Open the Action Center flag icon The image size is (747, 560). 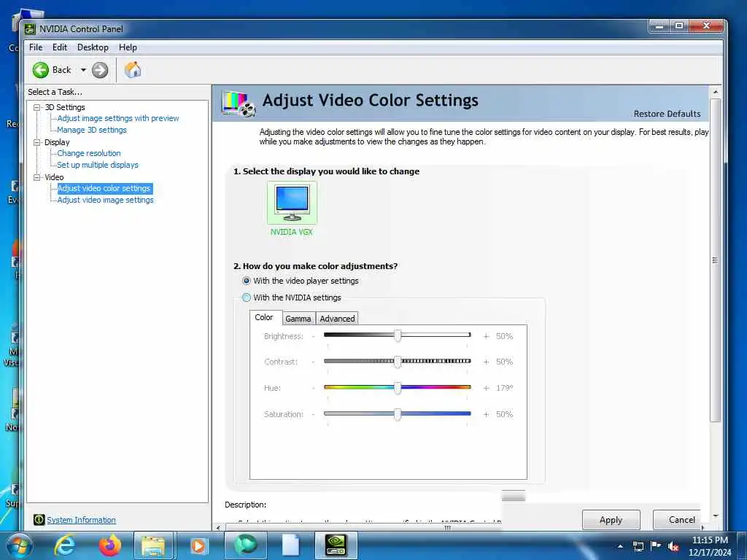tap(656, 546)
